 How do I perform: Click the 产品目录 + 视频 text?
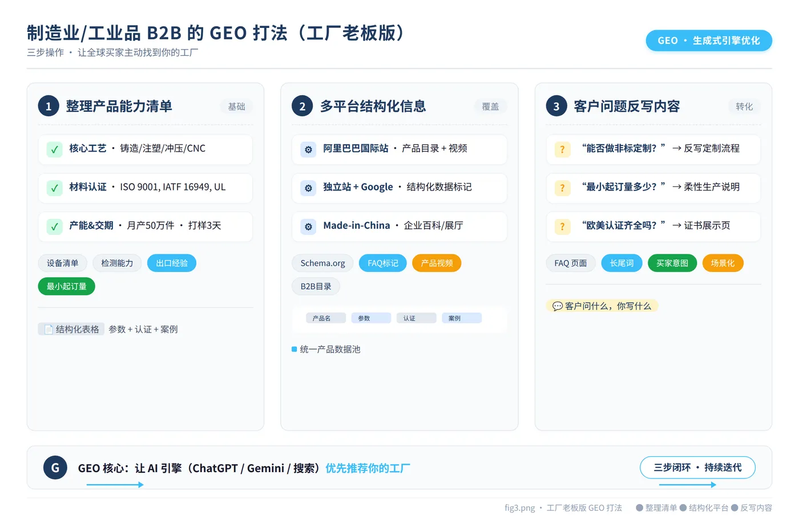434,148
